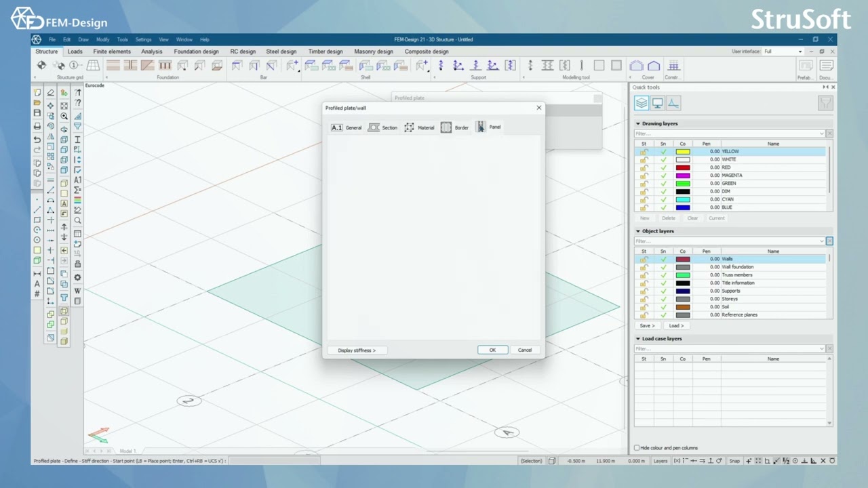Screen dimensions: 868x488
Task: Open the Layers view in Quick tools
Action: 641,103
